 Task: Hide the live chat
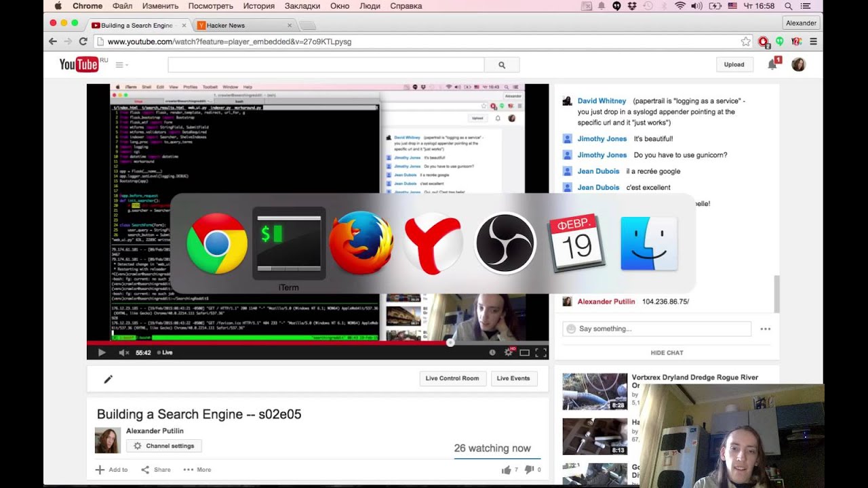pyautogui.click(x=667, y=352)
